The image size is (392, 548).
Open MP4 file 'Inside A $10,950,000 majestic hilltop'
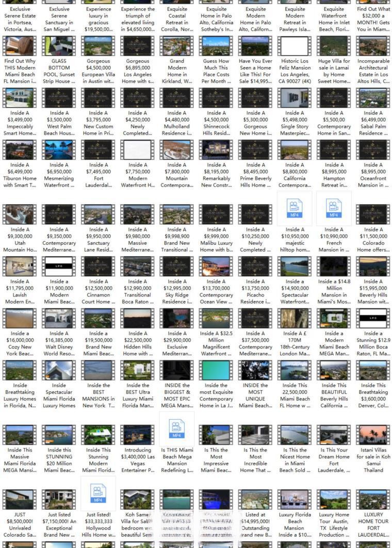295,208
